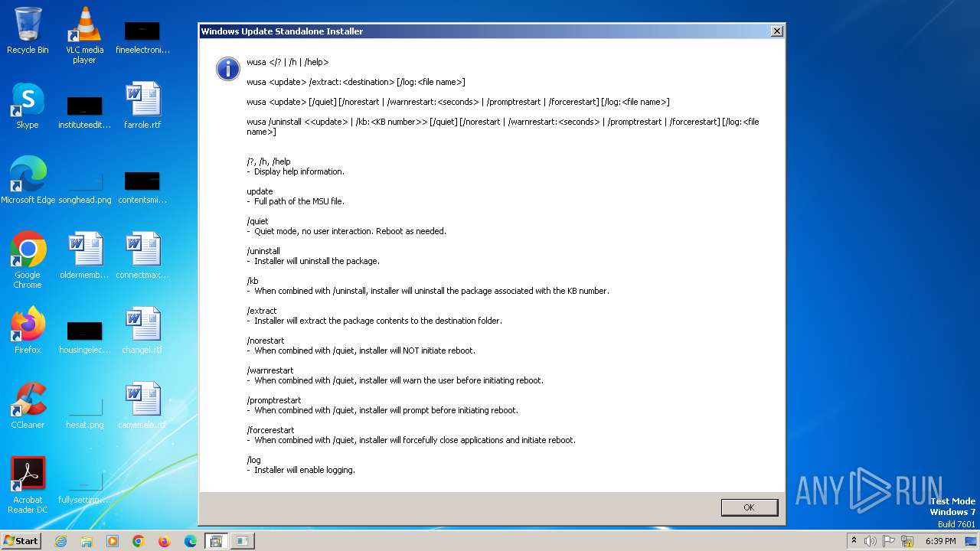Launch Edge from the taskbar
The height and width of the screenshot is (551, 980).
point(191,541)
